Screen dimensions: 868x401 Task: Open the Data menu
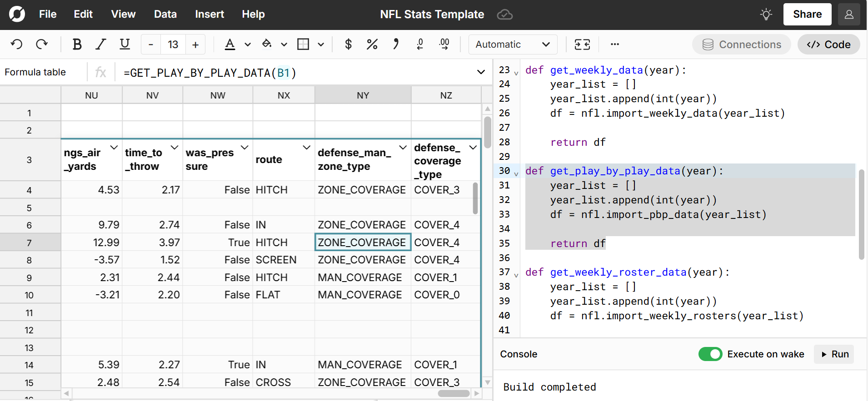pyautogui.click(x=165, y=15)
